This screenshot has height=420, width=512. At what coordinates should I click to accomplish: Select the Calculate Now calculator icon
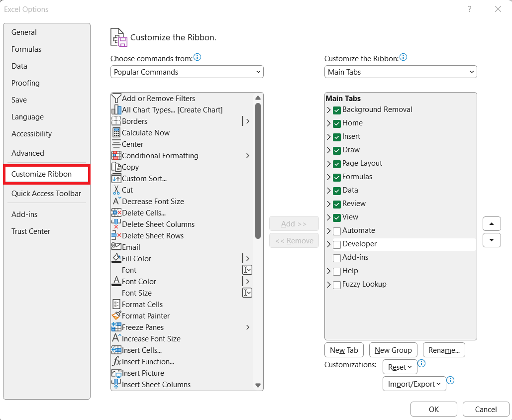click(x=116, y=132)
